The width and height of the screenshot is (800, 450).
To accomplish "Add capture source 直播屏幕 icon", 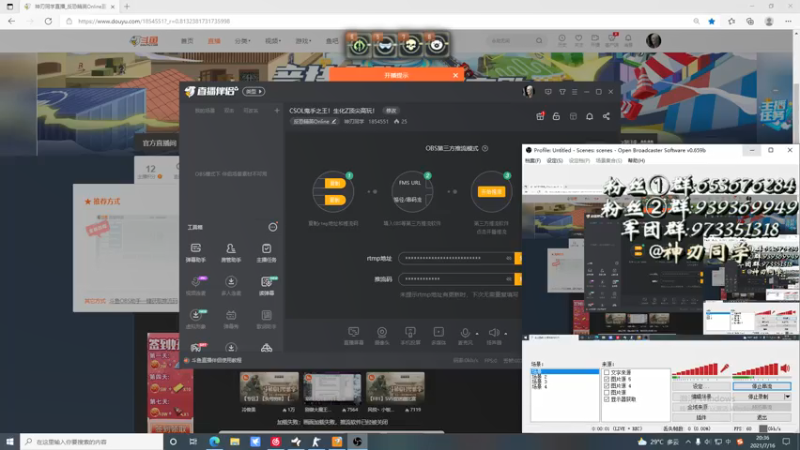I will [x=353, y=333].
